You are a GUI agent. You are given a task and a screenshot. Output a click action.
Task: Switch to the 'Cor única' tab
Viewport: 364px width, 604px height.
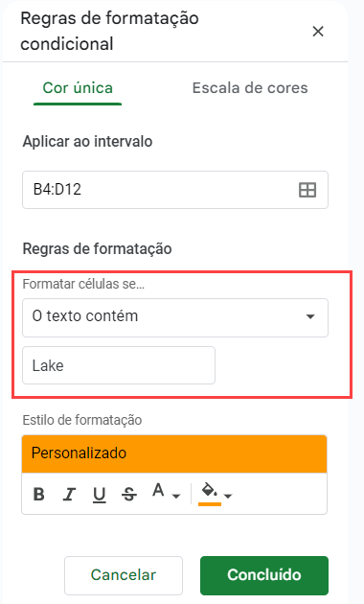tap(78, 88)
